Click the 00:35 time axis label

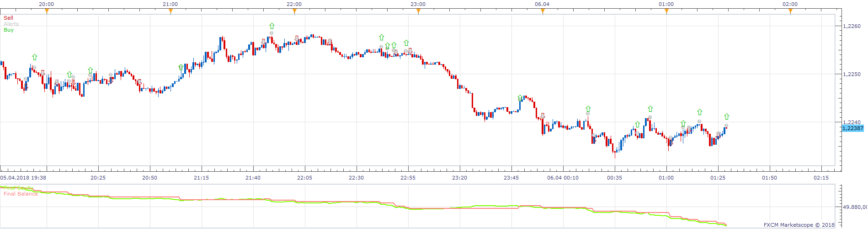[614, 178]
